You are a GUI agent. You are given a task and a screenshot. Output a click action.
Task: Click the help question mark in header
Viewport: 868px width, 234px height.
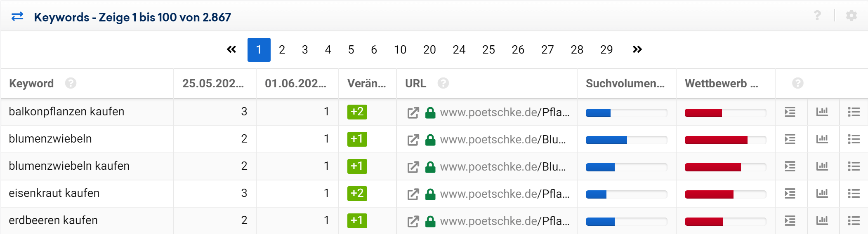tap(817, 16)
